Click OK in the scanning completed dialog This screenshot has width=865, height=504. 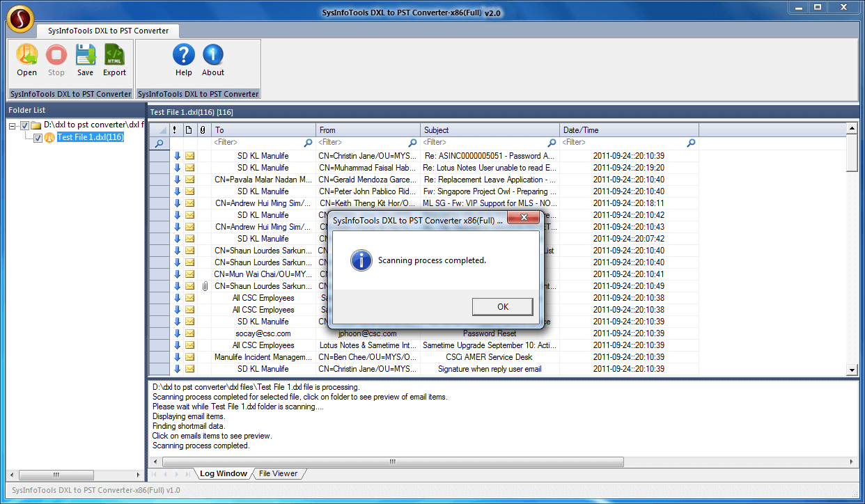coord(502,306)
